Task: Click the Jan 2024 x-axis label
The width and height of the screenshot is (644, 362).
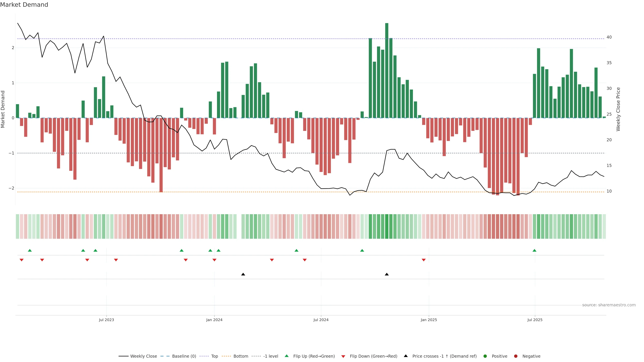Action: 214,320
